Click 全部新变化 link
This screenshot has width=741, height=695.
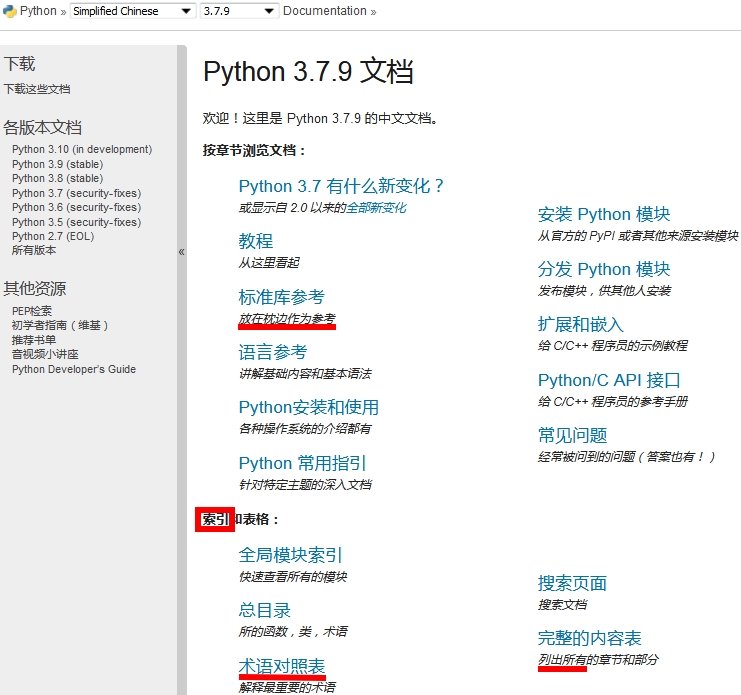[376, 208]
